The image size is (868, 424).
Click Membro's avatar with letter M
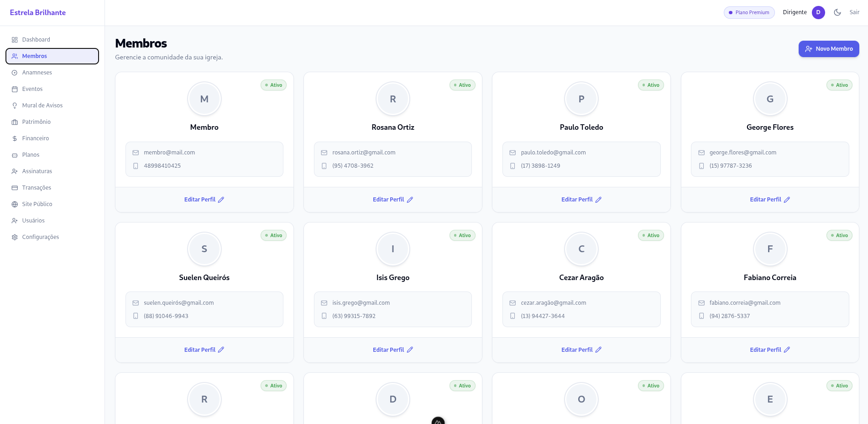[x=204, y=99]
